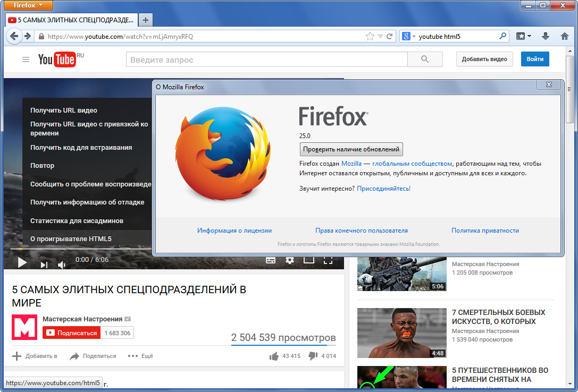This screenshot has height=392, width=578.
Task: Click the YouTube search magnifier button
Action: click(x=425, y=59)
